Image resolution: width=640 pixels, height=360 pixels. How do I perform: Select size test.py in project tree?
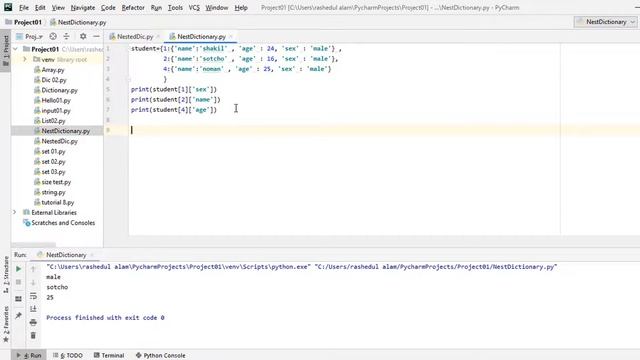click(x=53, y=182)
